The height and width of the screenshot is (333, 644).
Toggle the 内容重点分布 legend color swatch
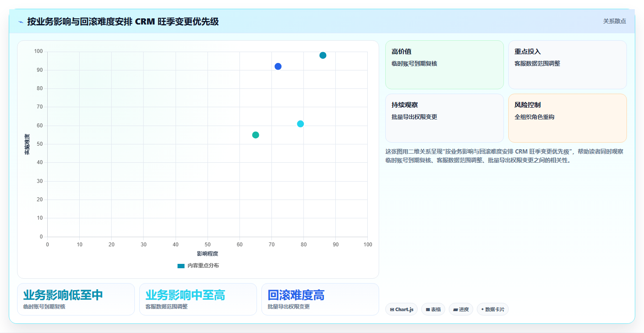coord(181,266)
